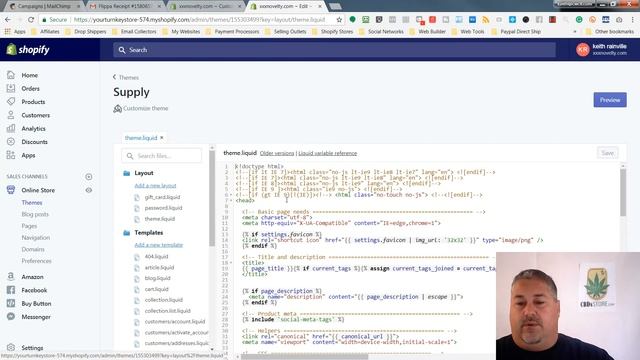Click Liquid variable reference link

pyautogui.click(x=327, y=153)
